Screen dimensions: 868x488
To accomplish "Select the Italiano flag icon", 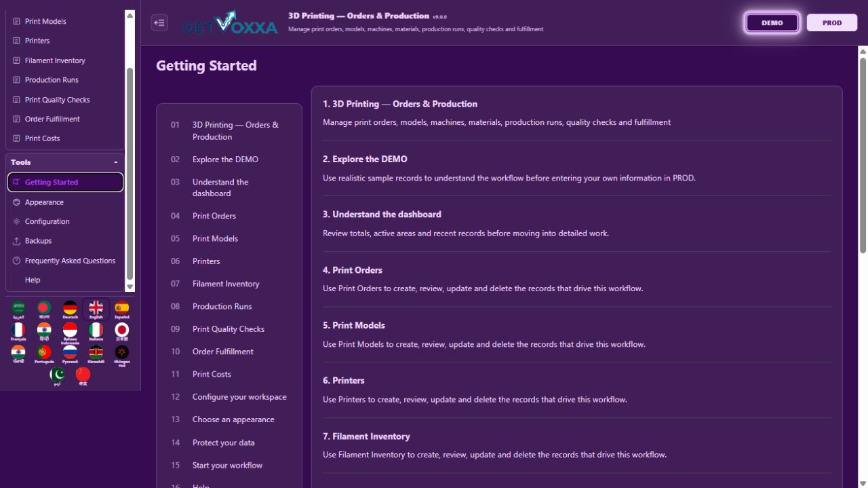I will 96,332.
